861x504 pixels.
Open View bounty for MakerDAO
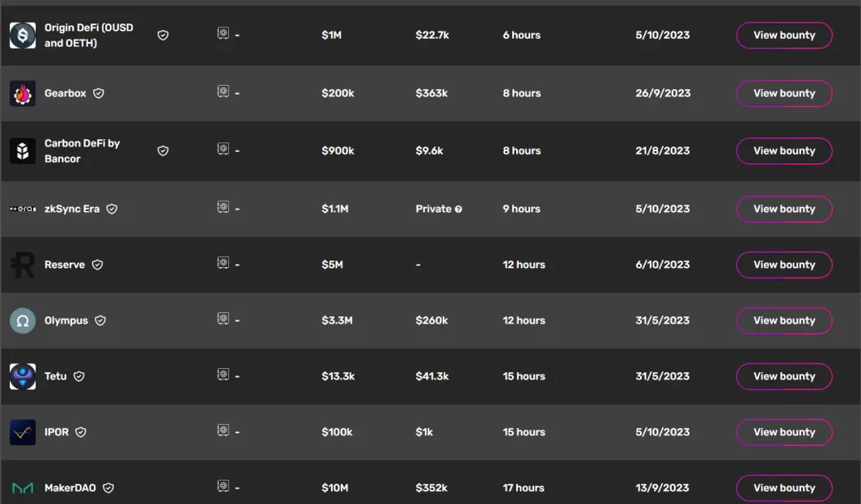click(x=784, y=488)
